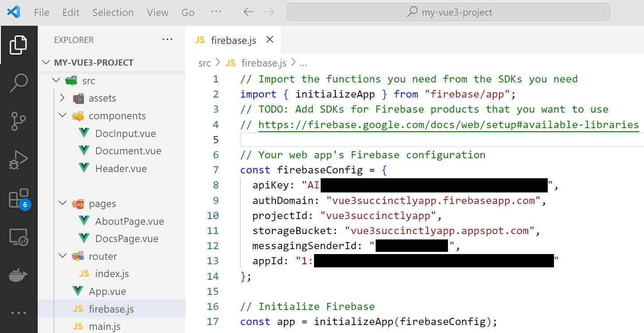Open main.js in the explorer

(x=105, y=327)
